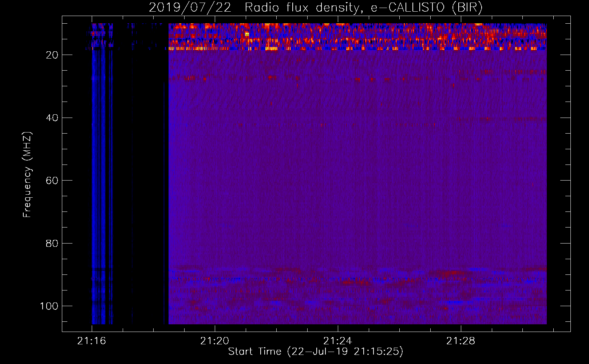Screen dimensions: 589x364
Task: Click the "80" frequency tick label
Action: pyautogui.click(x=52, y=243)
